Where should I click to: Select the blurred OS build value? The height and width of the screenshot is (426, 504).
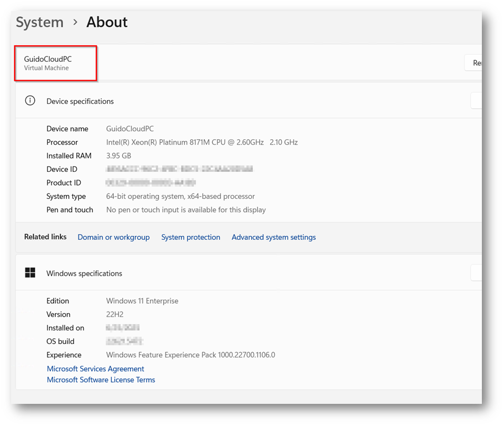click(124, 341)
